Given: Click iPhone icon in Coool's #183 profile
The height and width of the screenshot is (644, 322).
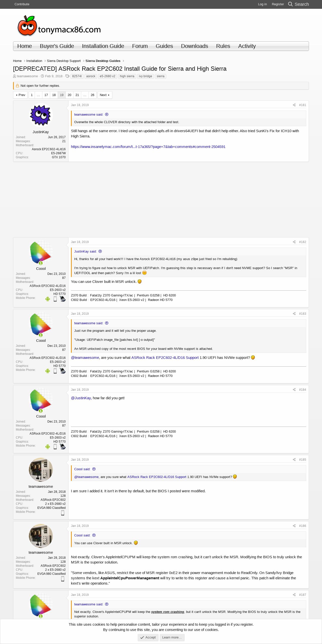Looking at the screenshot, I should [55, 371].
